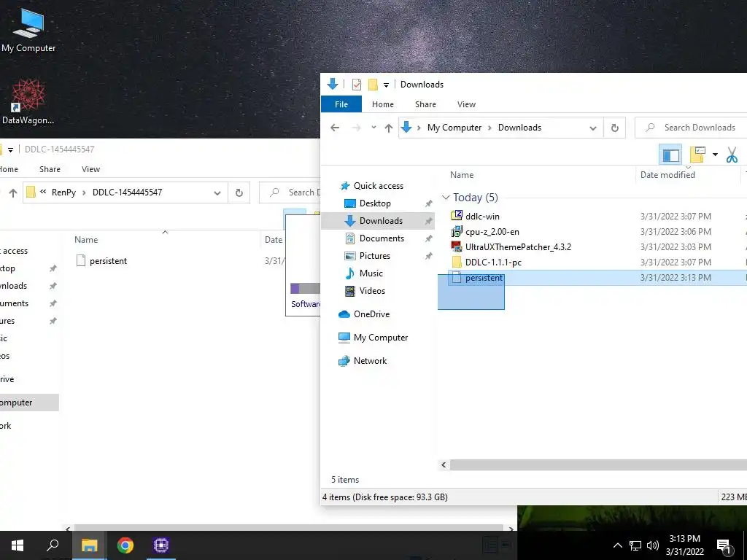
Task: Click the Properties checkmark icon in Downloads title bar
Action: coord(356,85)
